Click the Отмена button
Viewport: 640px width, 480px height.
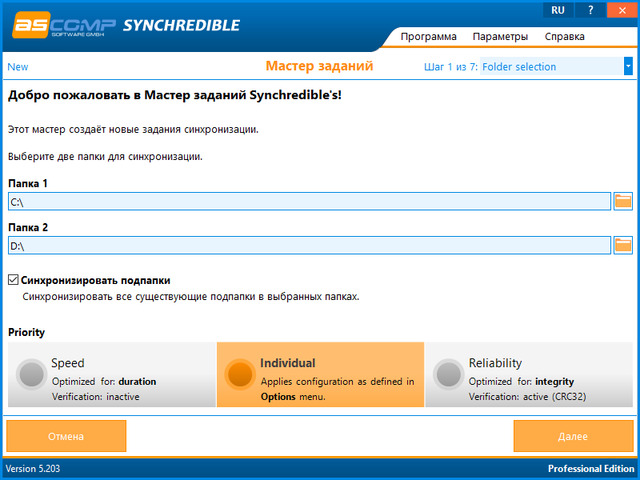coord(66,436)
